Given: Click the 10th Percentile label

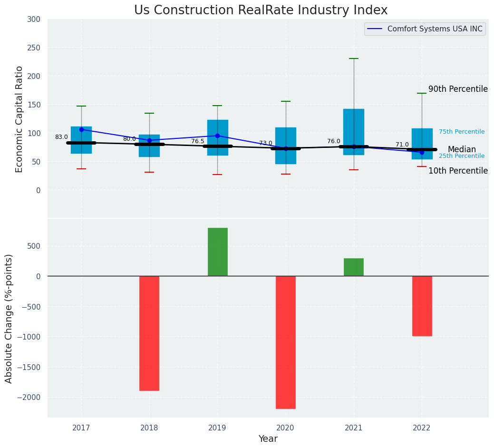Looking at the screenshot, I should click(458, 171).
